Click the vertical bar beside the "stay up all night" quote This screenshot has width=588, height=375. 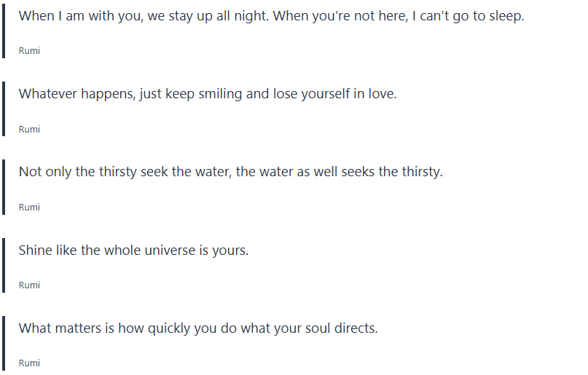4,31
